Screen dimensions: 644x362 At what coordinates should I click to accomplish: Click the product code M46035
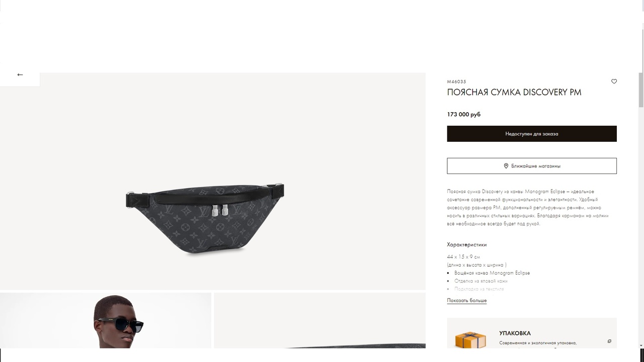point(457,81)
